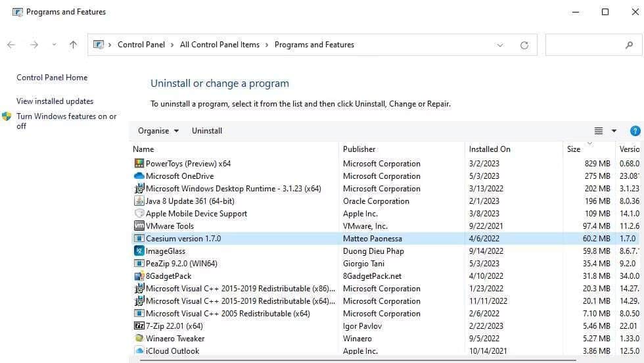Image resolution: width=644 pixels, height=363 pixels.
Task: Click the Oracle Corporation publisher cell
Action: 376,201
